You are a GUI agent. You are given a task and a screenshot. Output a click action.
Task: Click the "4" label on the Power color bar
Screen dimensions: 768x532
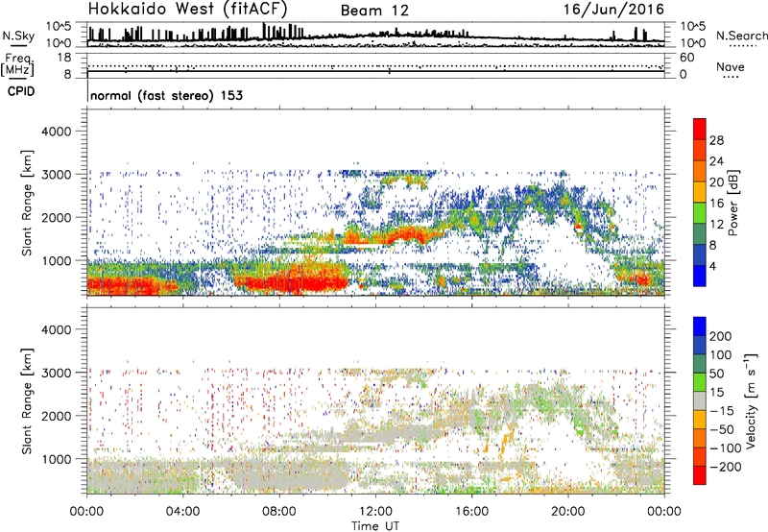click(713, 267)
